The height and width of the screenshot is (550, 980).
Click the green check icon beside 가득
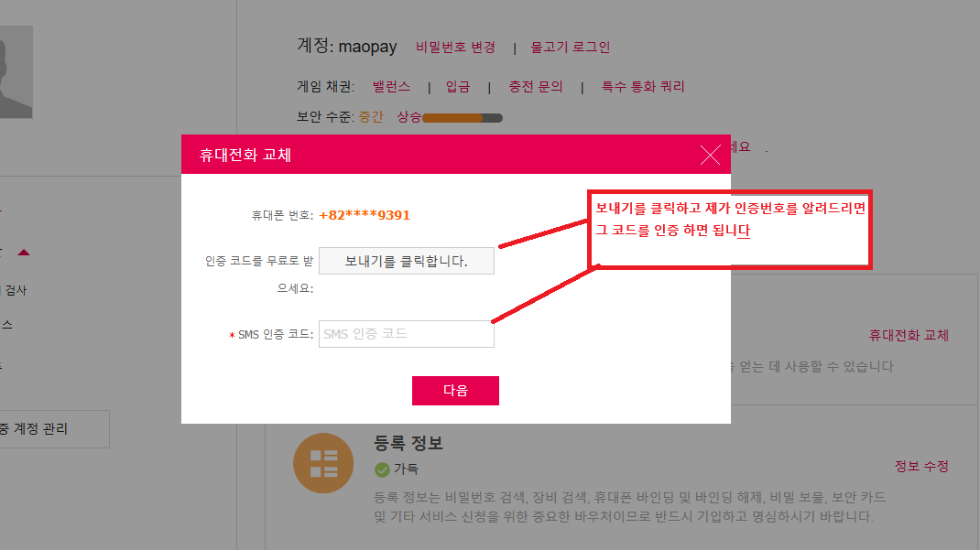[x=382, y=469]
